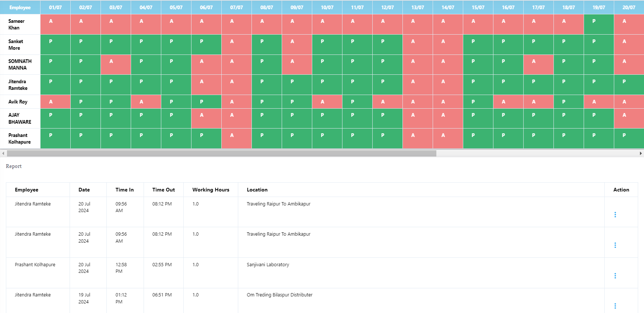Click the Working Hours column header
The width and height of the screenshot is (644, 313).
coord(211,190)
